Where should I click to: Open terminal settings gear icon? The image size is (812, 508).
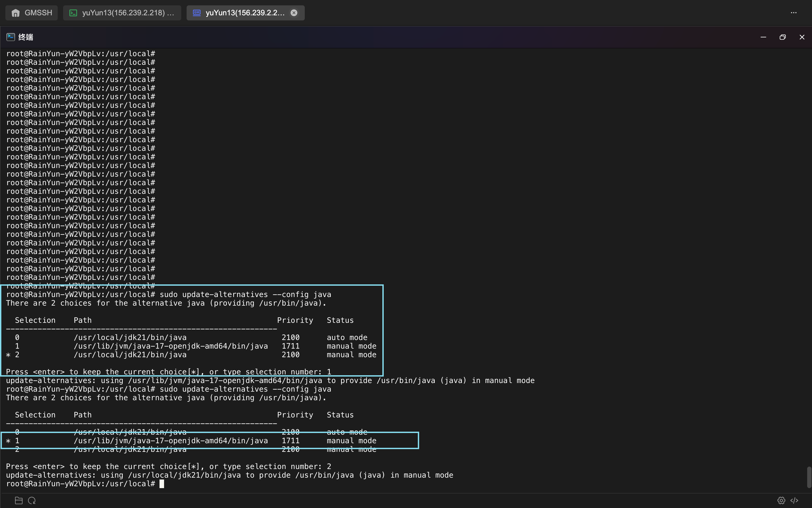click(781, 500)
